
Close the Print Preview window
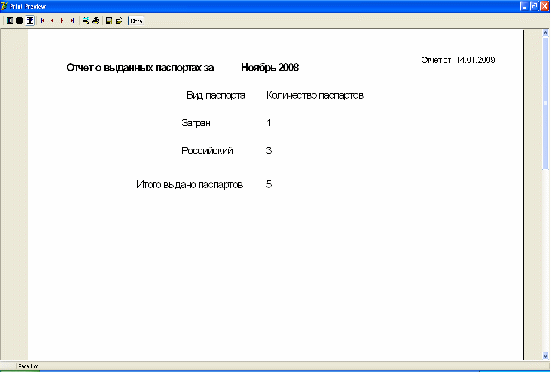[545, 6]
